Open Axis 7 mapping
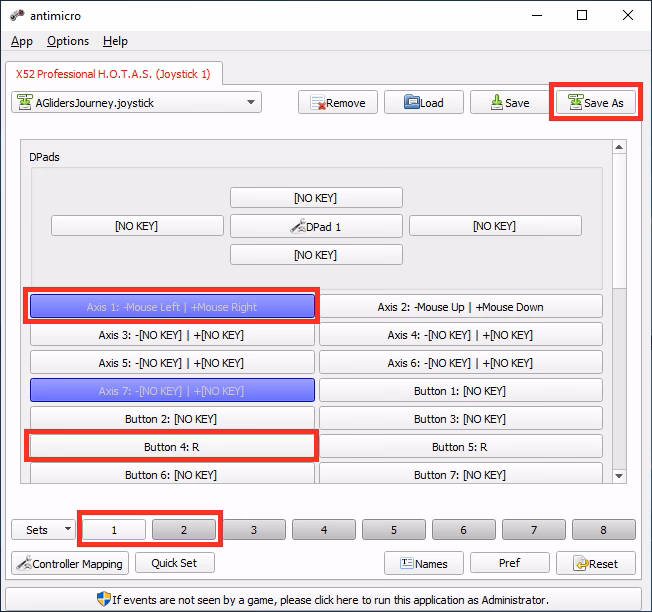The width and height of the screenshot is (652, 612). [172, 390]
